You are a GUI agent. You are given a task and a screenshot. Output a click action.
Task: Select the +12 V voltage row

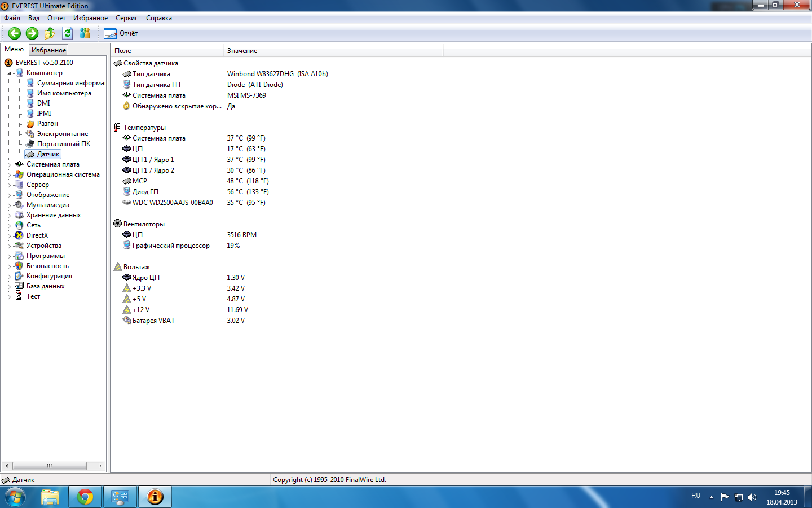coord(186,310)
